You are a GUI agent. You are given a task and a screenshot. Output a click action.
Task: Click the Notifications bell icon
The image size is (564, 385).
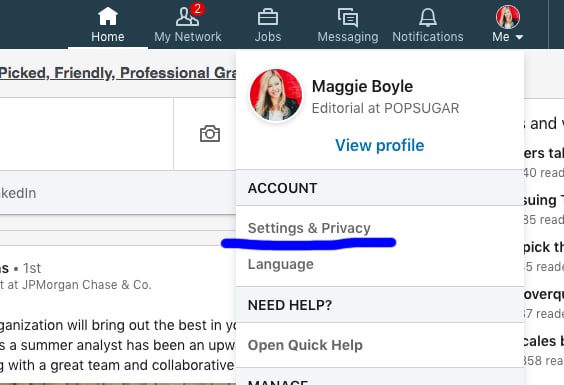coord(428,17)
